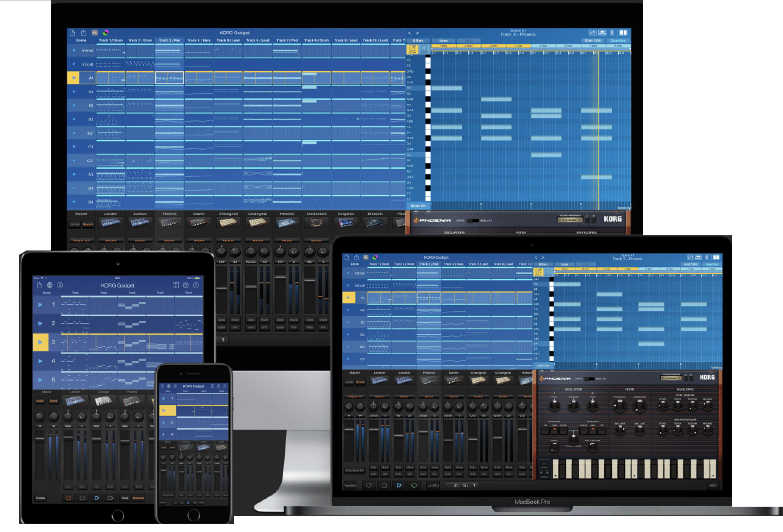Click the colorful Gadget wheel icon on the iMac
This screenshot has height=532, width=783.
click(106, 33)
